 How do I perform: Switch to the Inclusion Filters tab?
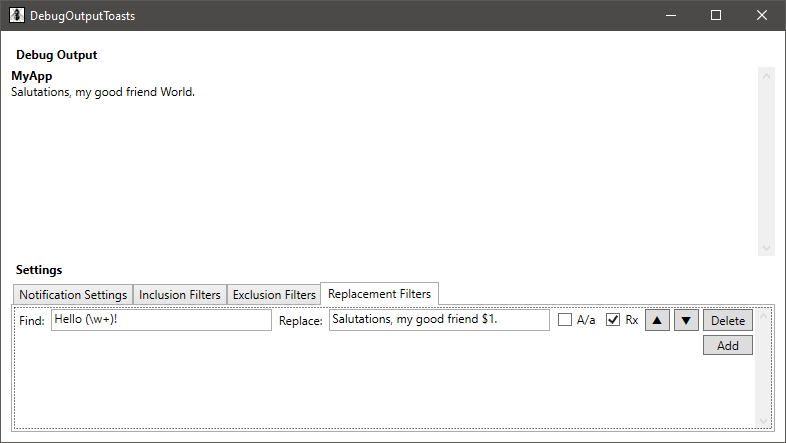pyautogui.click(x=180, y=295)
